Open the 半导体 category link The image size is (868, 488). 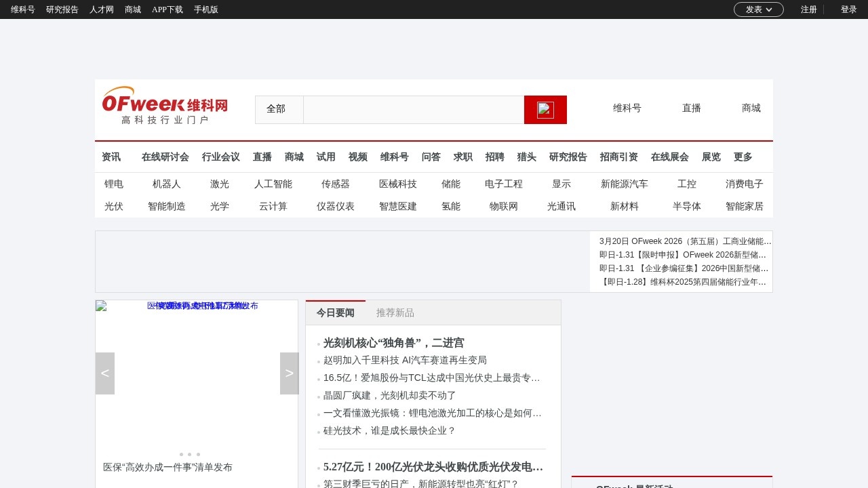coord(687,207)
